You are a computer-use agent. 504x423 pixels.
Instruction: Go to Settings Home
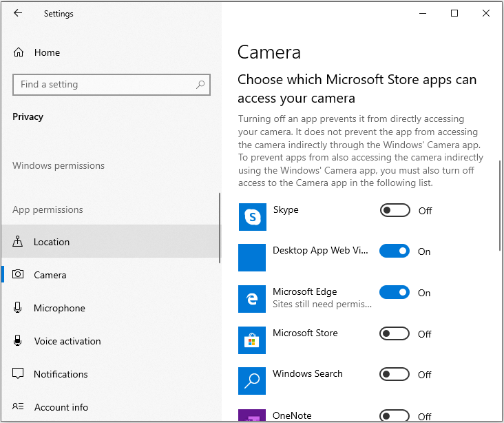[x=111, y=52]
